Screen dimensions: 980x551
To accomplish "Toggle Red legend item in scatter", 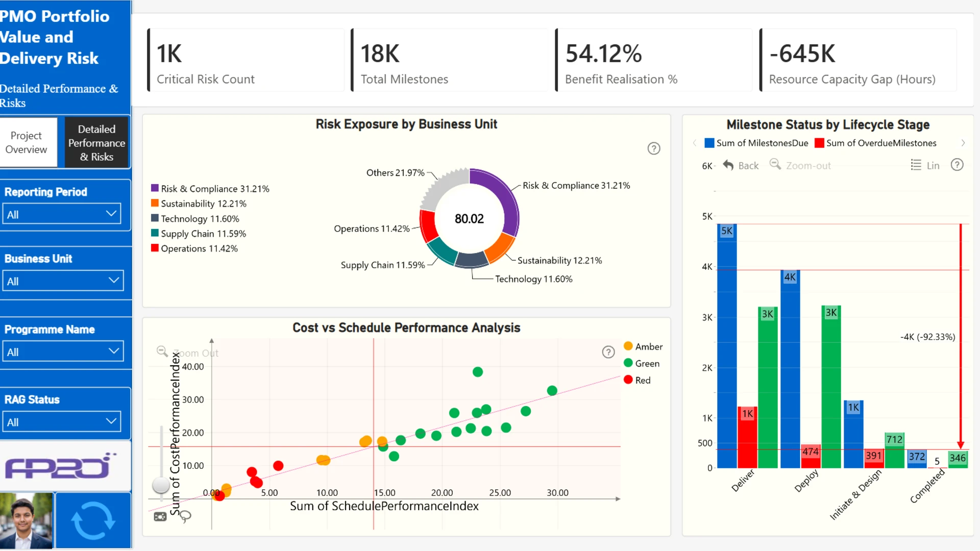I will point(637,380).
